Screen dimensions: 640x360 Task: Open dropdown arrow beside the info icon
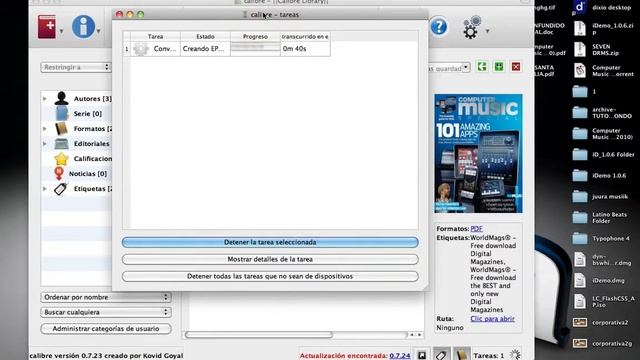click(98, 31)
